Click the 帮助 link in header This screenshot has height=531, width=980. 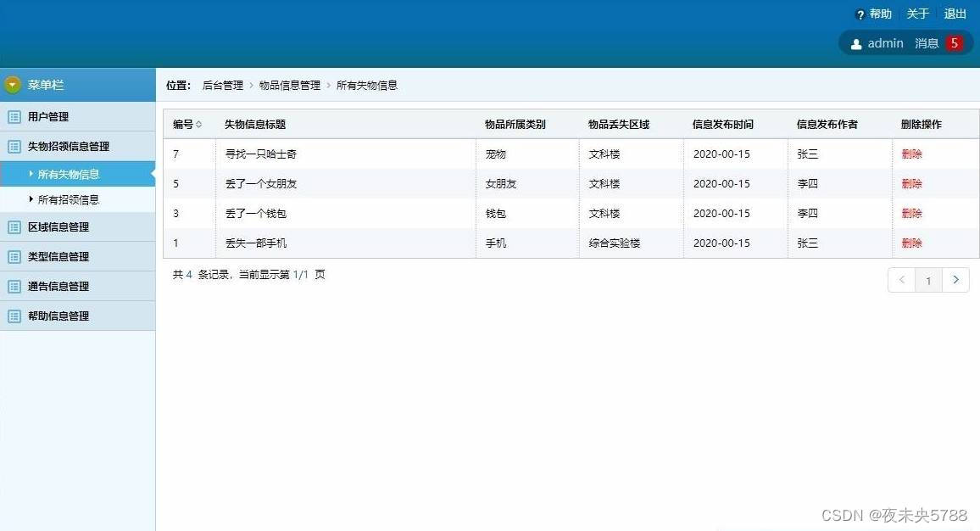click(881, 14)
